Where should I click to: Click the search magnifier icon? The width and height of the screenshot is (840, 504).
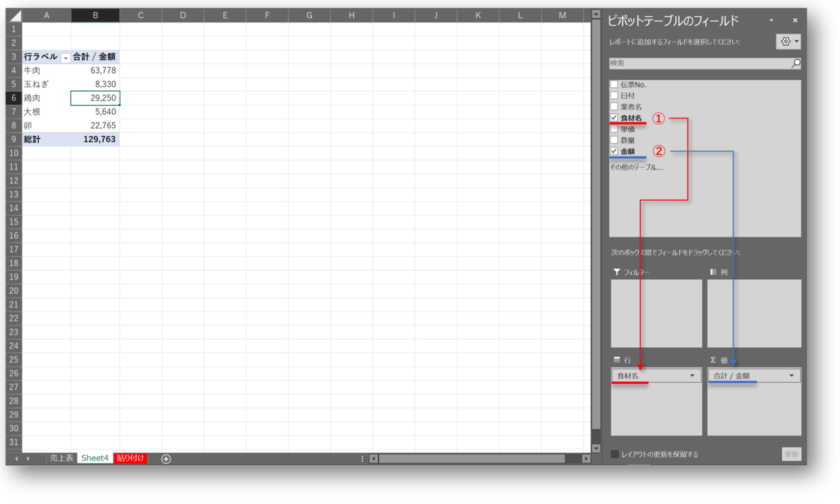tap(795, 63)
